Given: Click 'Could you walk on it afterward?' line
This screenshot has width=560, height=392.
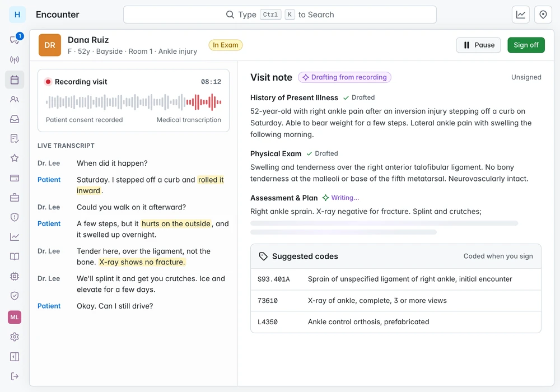Looking at the screenshot, I should pos(132,207).
